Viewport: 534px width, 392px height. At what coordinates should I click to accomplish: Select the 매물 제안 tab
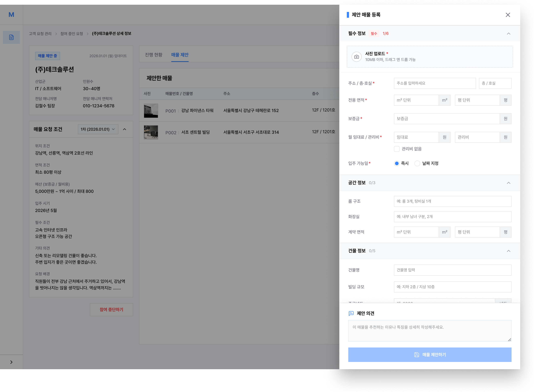coord(180,55)
